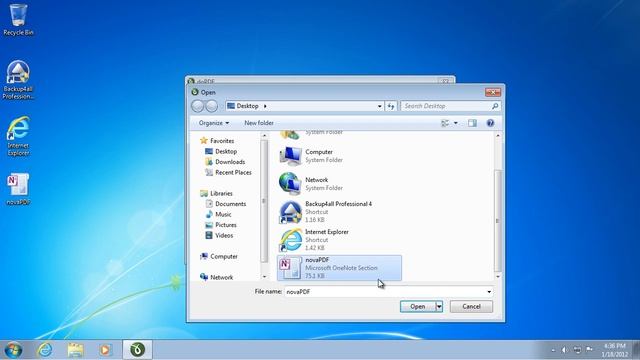Viewport: 640px width, 360px height.
Task: Click the search magnifier icon
Action: (x=495, y=106)
